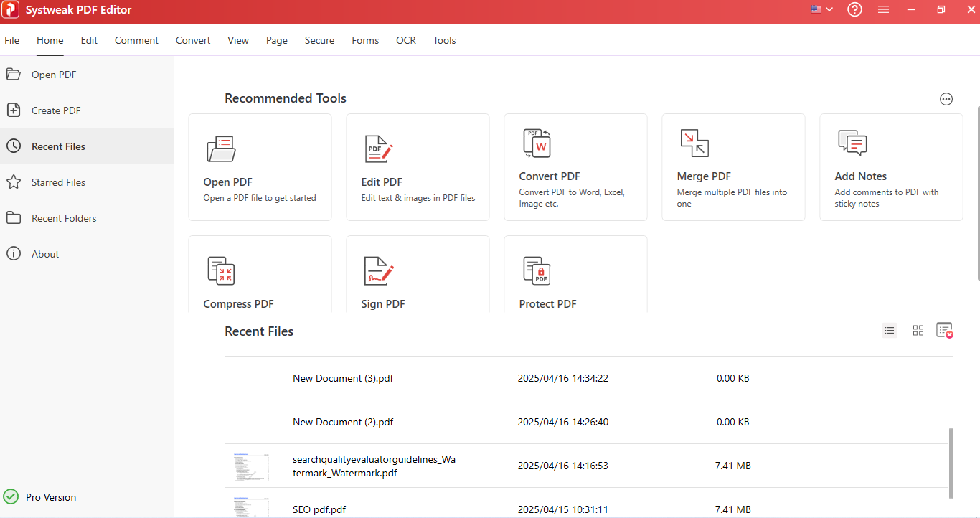Select the Home tab
This screenshot has width=980, height=518.
pyautogui.click(x=50, y=40)
